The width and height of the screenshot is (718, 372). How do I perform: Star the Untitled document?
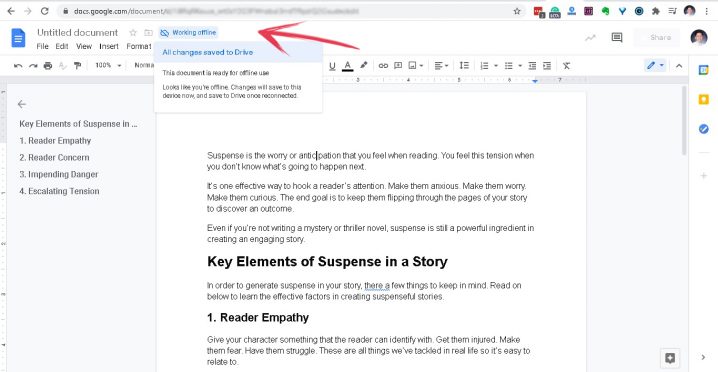(133, 33)
